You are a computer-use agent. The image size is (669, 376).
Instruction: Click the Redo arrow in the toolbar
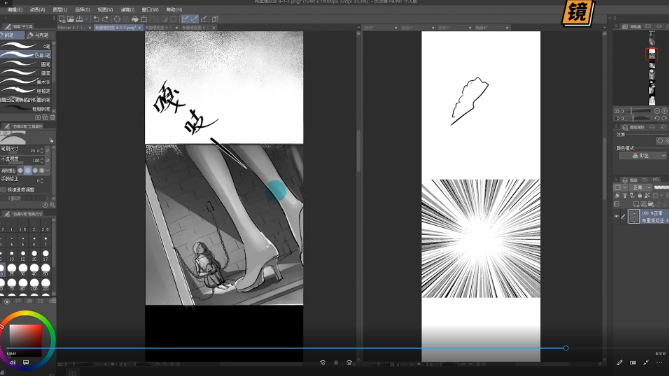click(105, 19)
